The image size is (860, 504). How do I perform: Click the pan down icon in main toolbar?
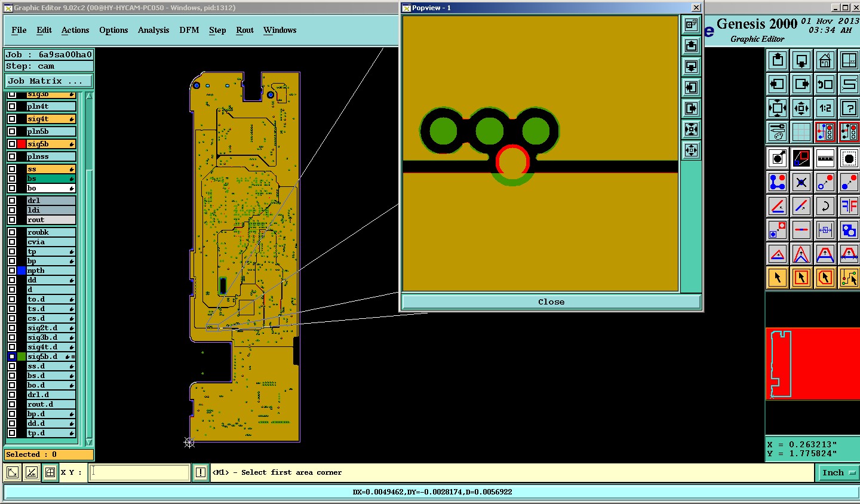tap(801, 60)
